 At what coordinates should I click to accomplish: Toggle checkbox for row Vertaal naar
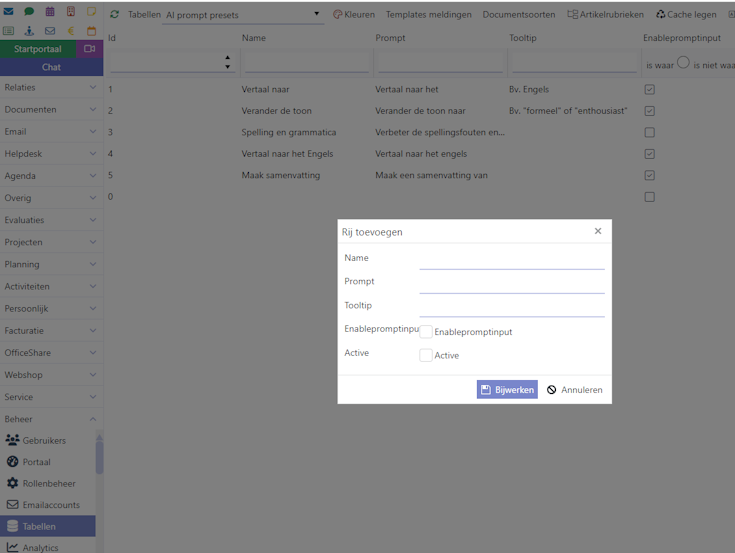click(649, 90)
